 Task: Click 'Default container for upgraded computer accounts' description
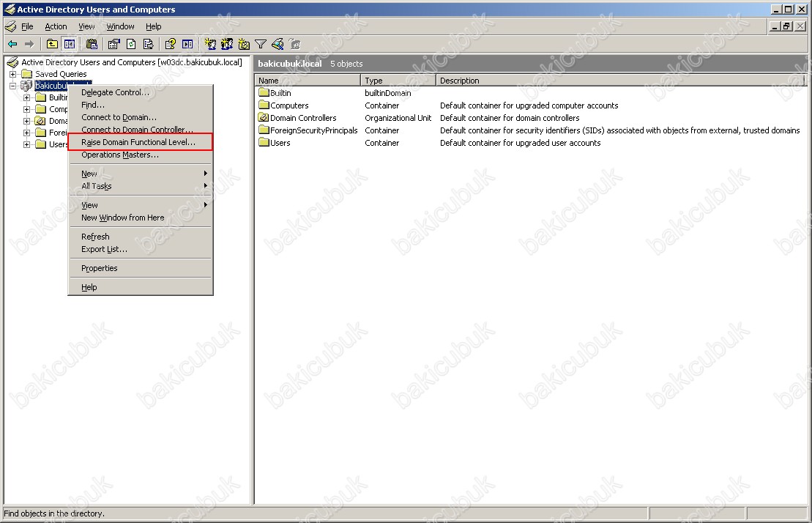[x=529, y=105]
